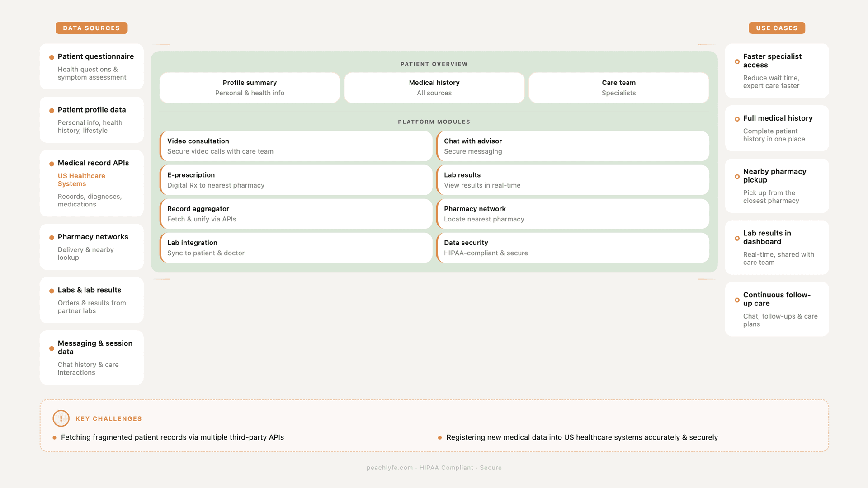Image resolution: width=868 pixels, height=488 pixels.
Task: Select the Profile summary card
Action: pyautogui.click(x=250, y=88)
